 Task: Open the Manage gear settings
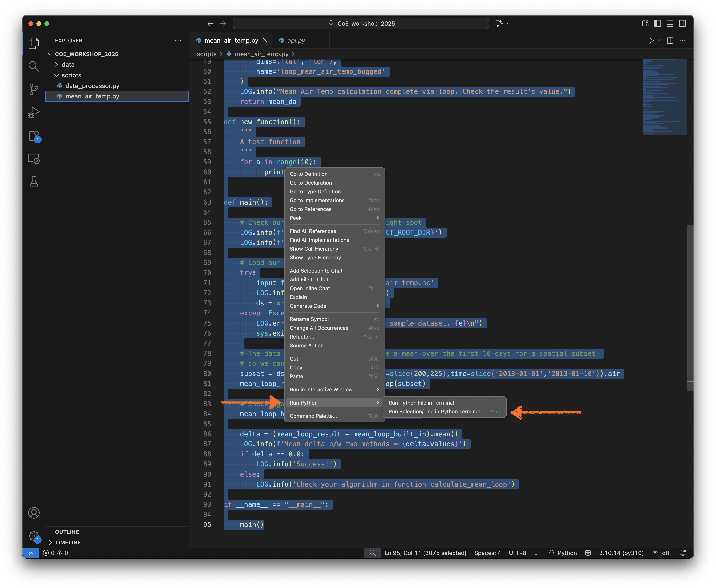click(x=34, y=536)
